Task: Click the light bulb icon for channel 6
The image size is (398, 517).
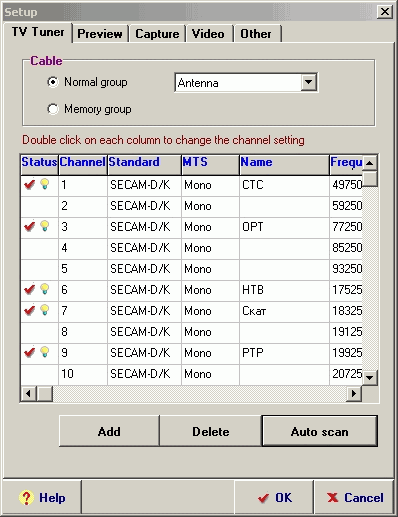Action: click(45, 289)
